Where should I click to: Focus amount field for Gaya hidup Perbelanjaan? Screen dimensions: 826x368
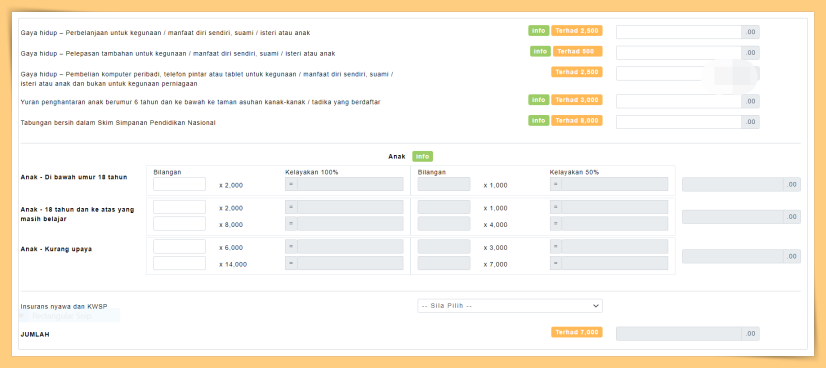click(678, 32)
